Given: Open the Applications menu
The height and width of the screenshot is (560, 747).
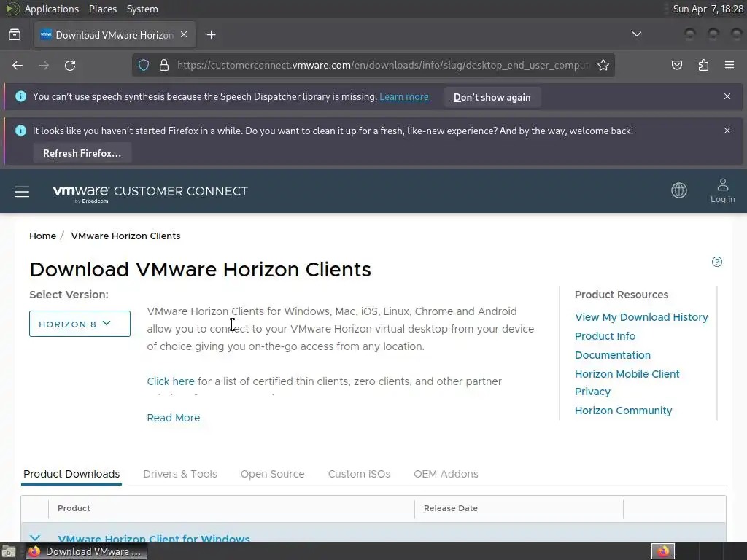Looking at the screenshot, I should click(52, 9).
